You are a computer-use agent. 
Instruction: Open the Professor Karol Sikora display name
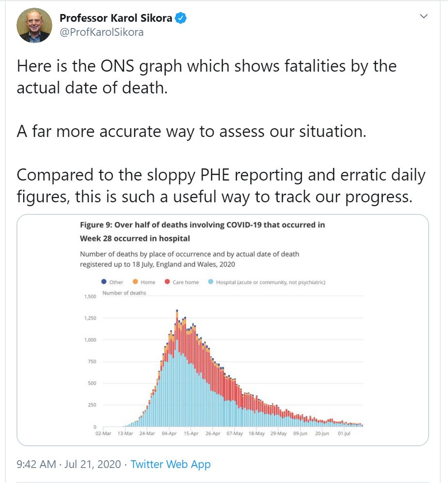[x=116, y=19]
